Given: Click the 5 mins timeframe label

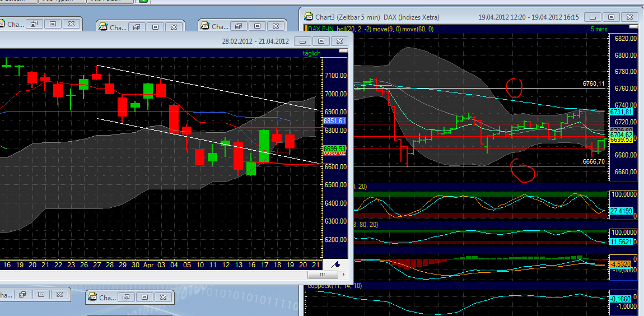Looking at the screenshot, I should point(599,29).
